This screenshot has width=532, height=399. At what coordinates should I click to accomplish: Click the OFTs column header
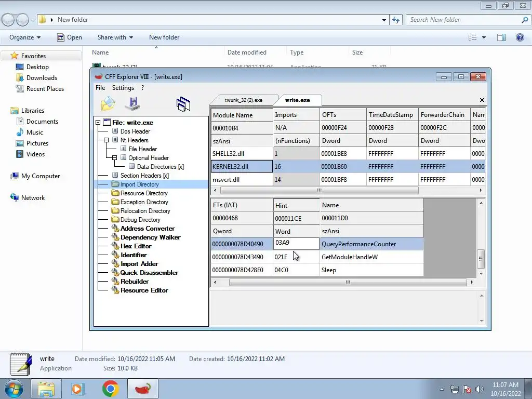point(343,115)
